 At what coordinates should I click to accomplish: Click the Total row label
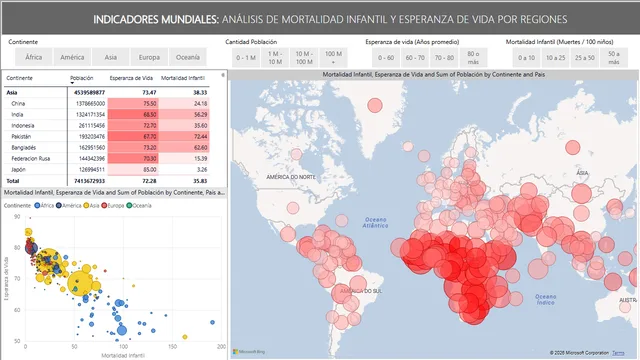13,181
